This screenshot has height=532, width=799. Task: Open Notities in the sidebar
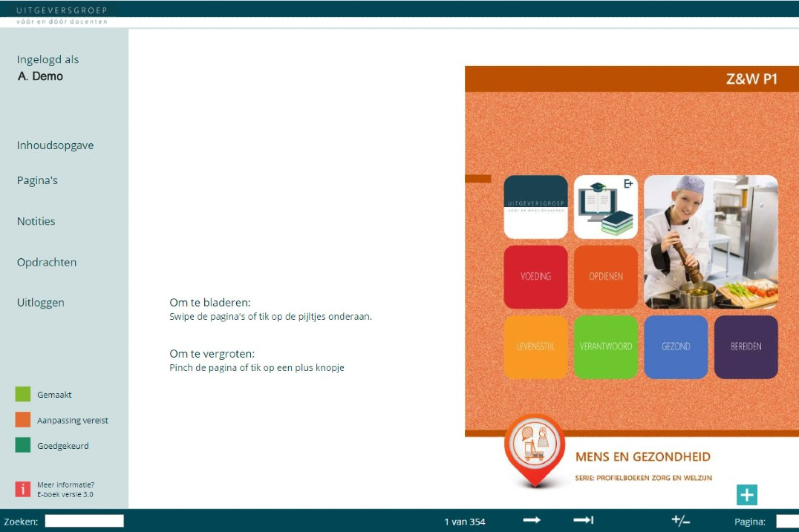[36, 220]
